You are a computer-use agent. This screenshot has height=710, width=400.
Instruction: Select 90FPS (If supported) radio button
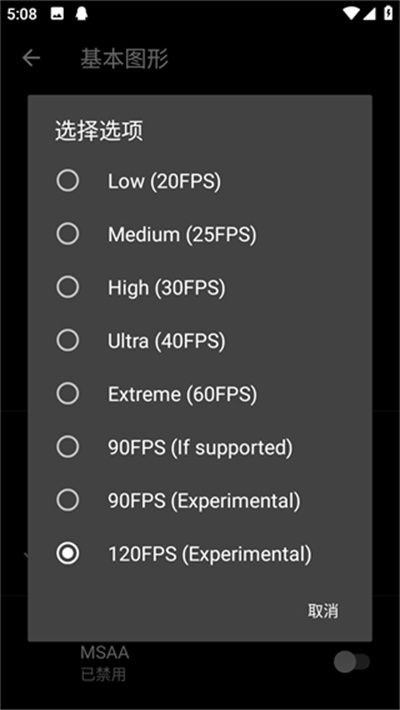[67, 447]
